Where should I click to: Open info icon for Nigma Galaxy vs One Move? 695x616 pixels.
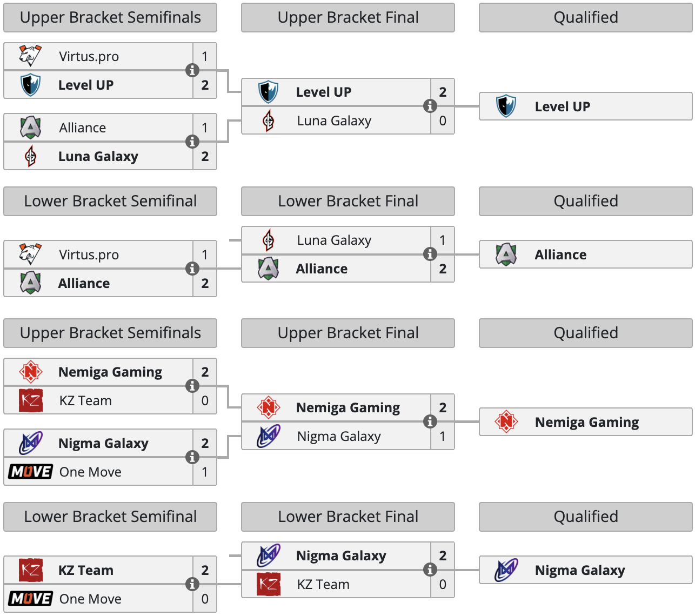(x=192, y=457)
